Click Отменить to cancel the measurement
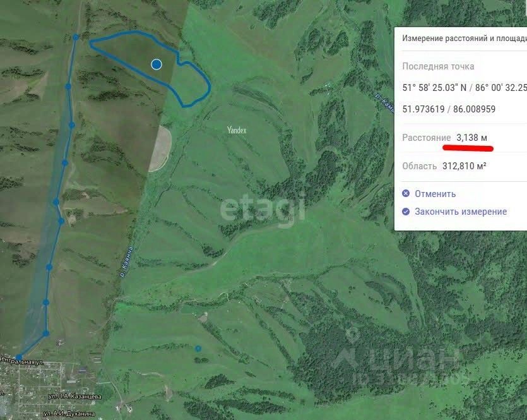The height and width of the screenshot is (420, 527). tap(435, 194)
